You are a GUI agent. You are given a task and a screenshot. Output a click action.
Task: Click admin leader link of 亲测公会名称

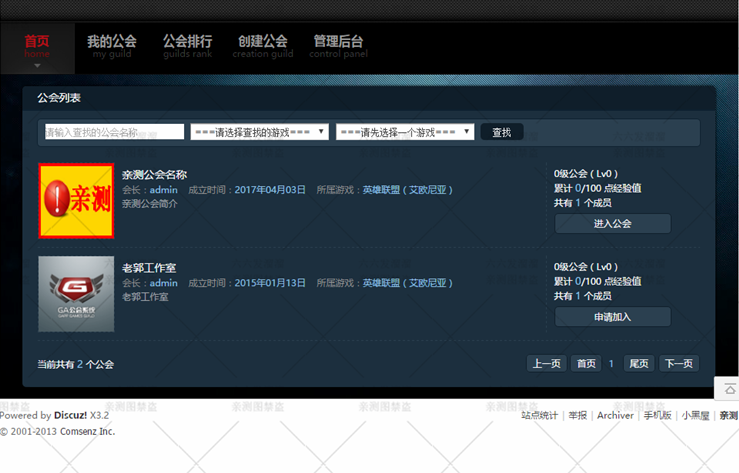point(164,190)
